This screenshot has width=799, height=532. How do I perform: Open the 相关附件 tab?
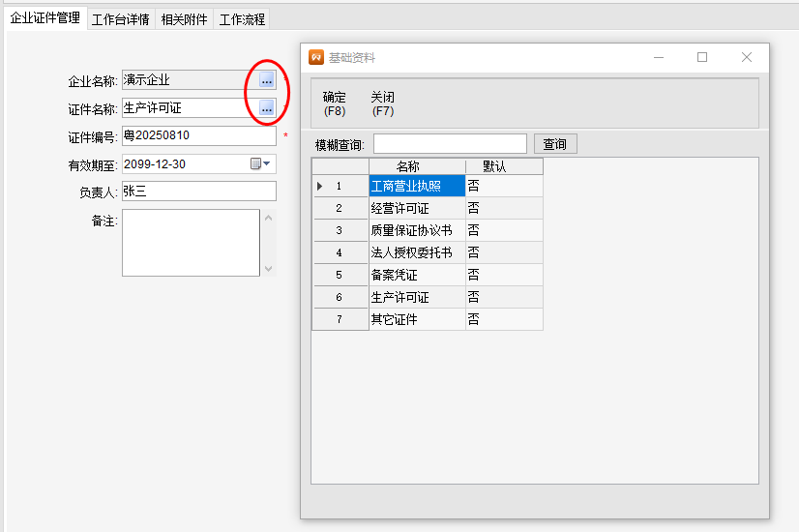tap(184, 19)
